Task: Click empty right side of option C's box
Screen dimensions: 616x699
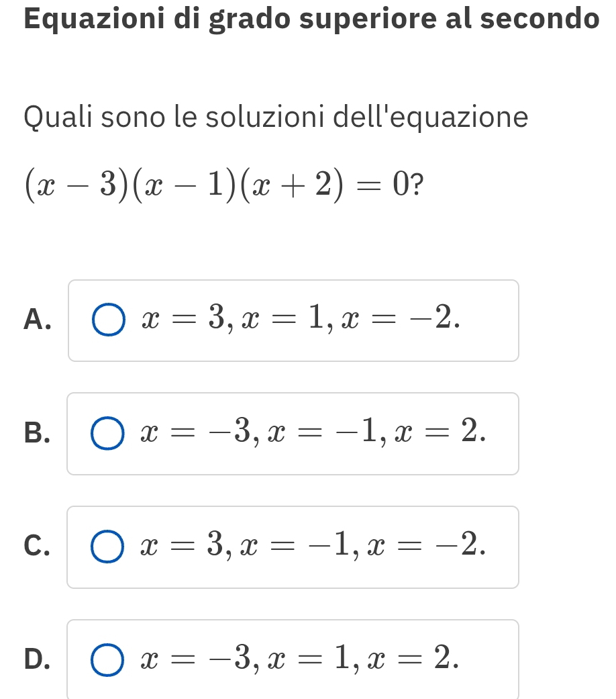Action: click(502, 547)
